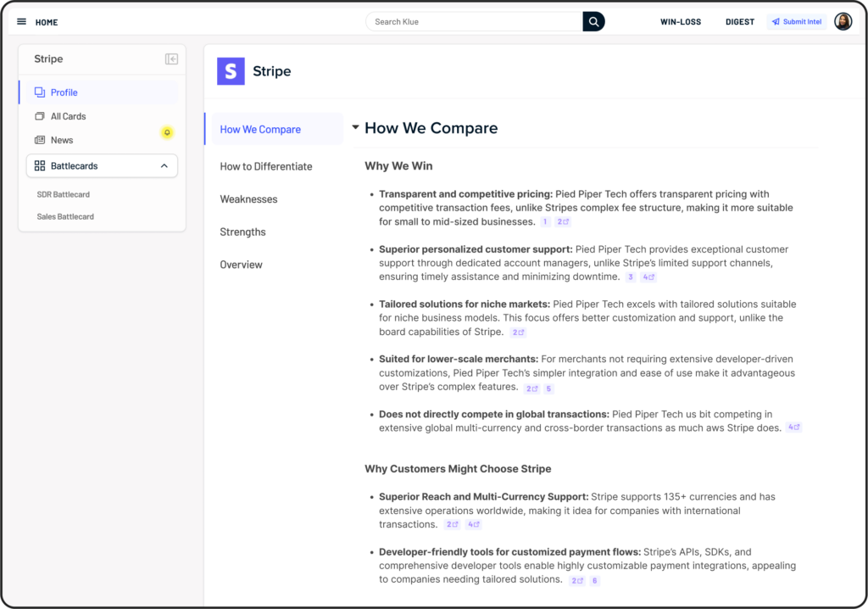Go to the News section
This screenshot has width=868, height=609.
coord(62,140)
